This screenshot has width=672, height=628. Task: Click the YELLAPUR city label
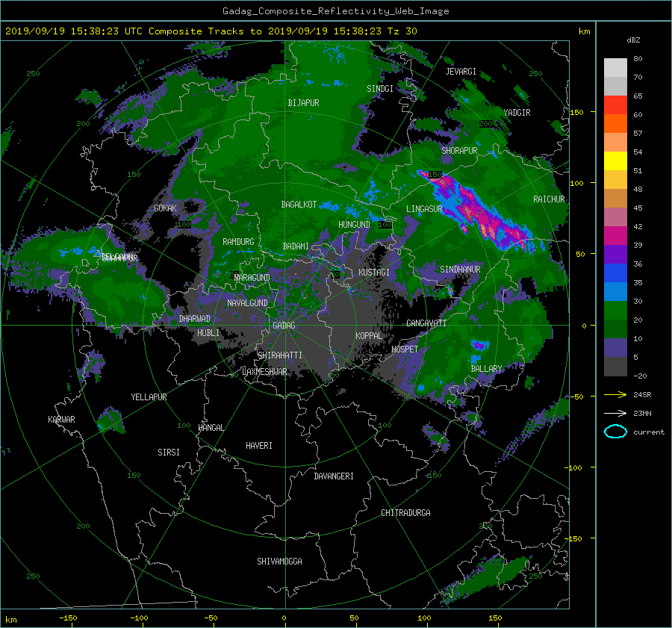149,397
